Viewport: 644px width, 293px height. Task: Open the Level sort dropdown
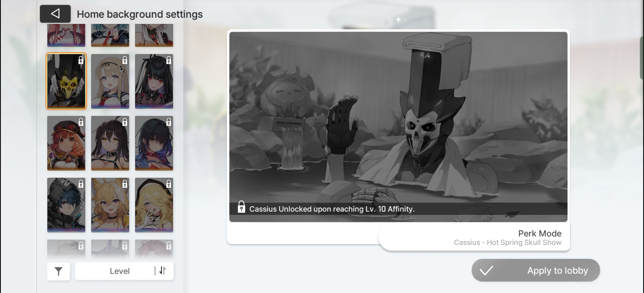pos(119,271)
